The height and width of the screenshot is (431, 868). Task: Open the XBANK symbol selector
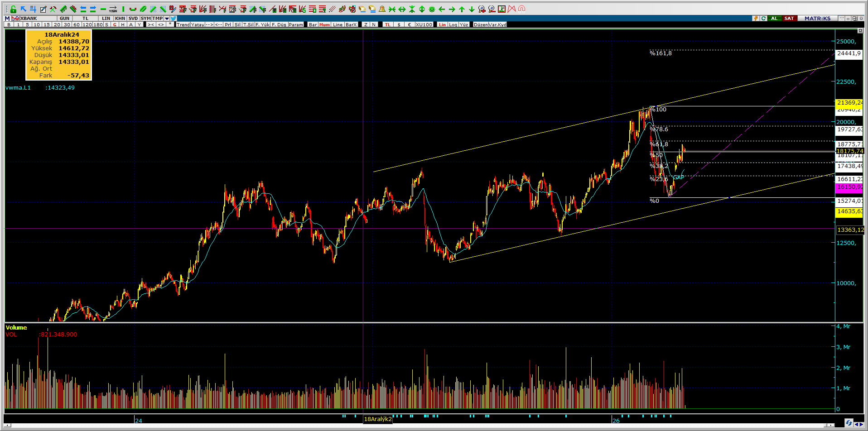click(x=29, y=19)
